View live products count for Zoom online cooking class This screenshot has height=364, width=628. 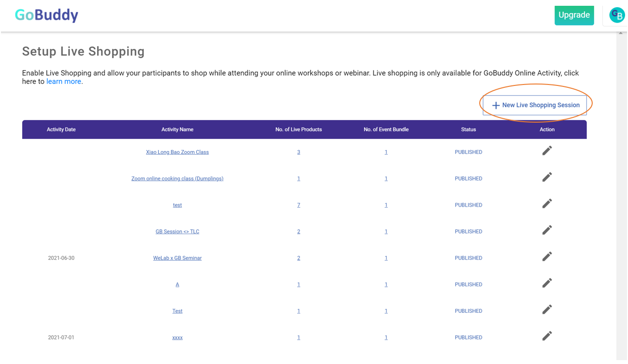point(299,179)
